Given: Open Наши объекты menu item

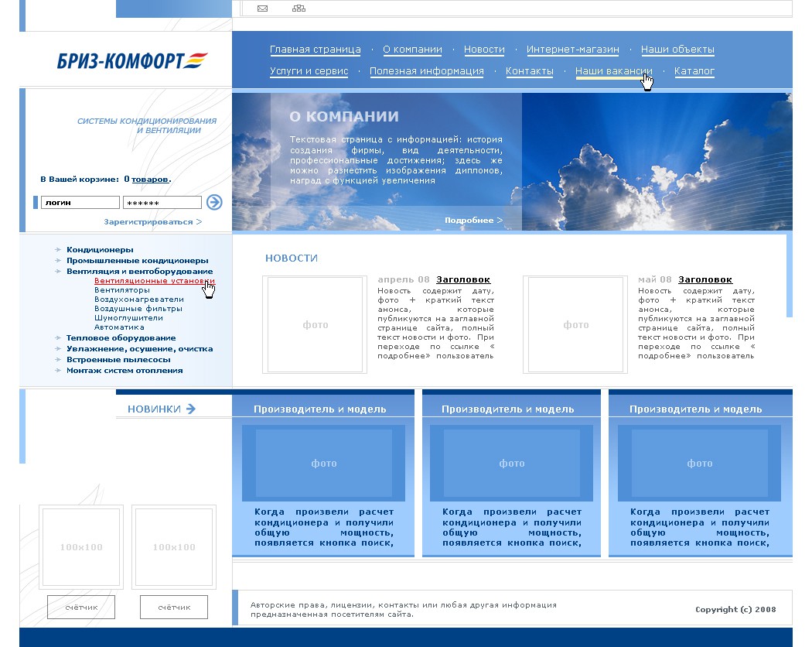Looking at the screenshot, I should coord(678,50).
